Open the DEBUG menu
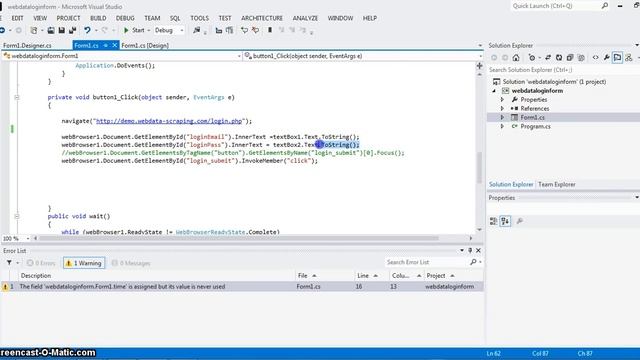This screenshot has width=640, height=360. pyautogui.click(x=125, y=18)
